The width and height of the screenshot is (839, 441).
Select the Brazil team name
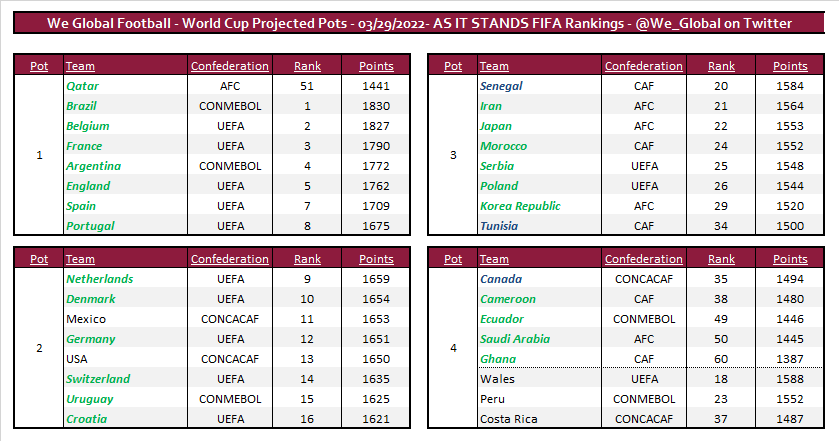[83, 106]
